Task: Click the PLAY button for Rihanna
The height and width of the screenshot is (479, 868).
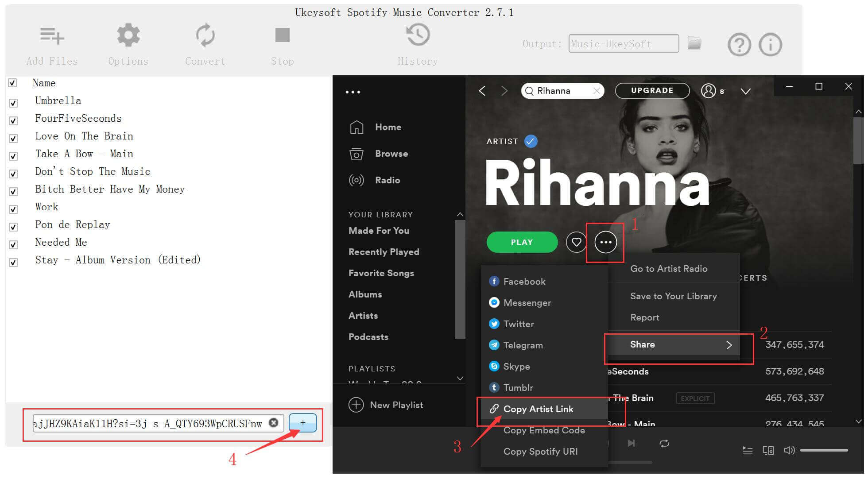Action: coord(521,242)
